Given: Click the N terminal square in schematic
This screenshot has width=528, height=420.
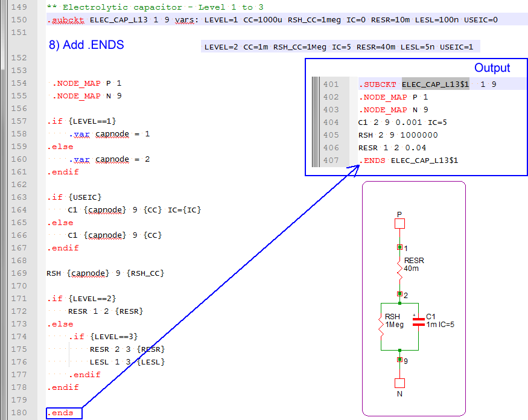Looking at the screenshot, I should (x=399, y=383).
